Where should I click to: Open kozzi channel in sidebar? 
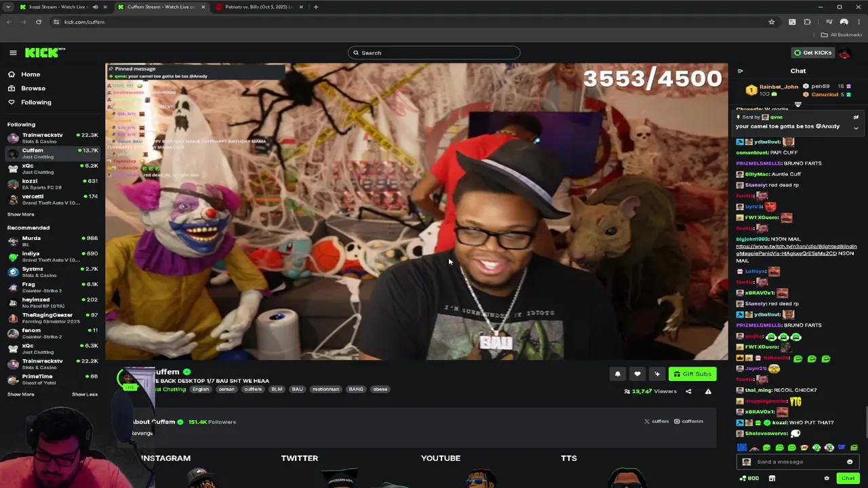pos(53,184)
